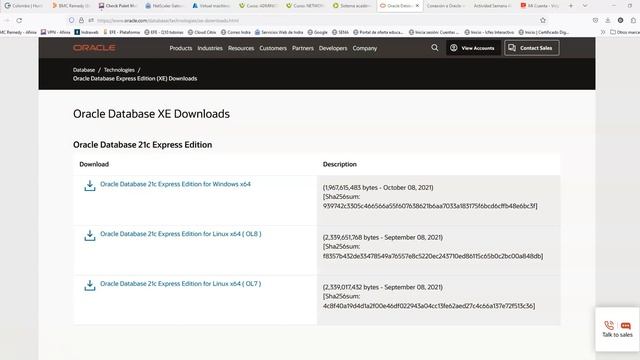This screenshot has height=360, width=640.
Task: Reload the page with the refresh icon
Action: (x=19, y=20)
